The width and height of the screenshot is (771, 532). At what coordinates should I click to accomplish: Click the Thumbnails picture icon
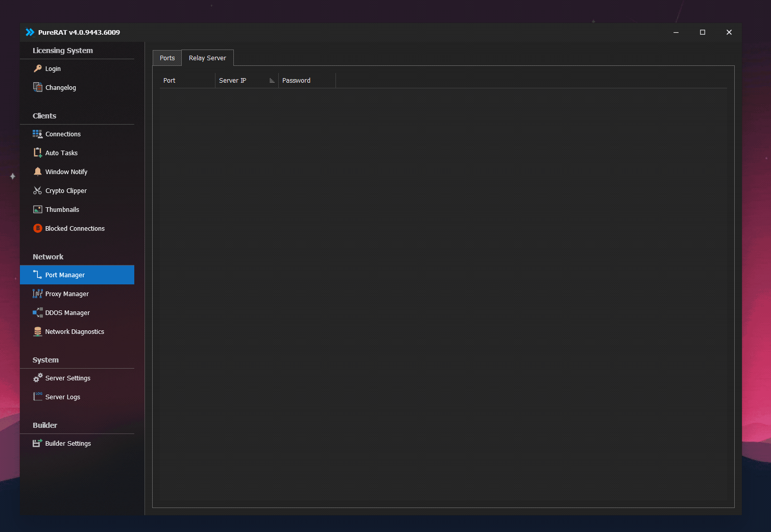tap(37, 209)
